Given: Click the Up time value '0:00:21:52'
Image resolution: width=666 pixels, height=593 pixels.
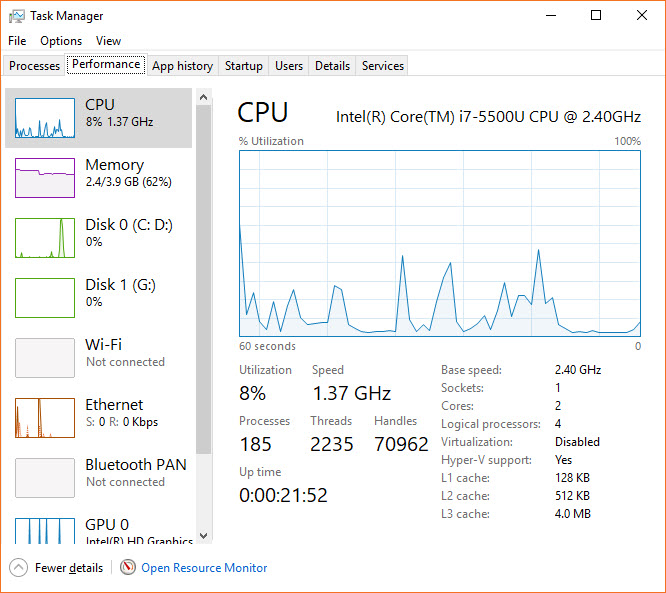Looking at the screenshot, I should (283, 495).
